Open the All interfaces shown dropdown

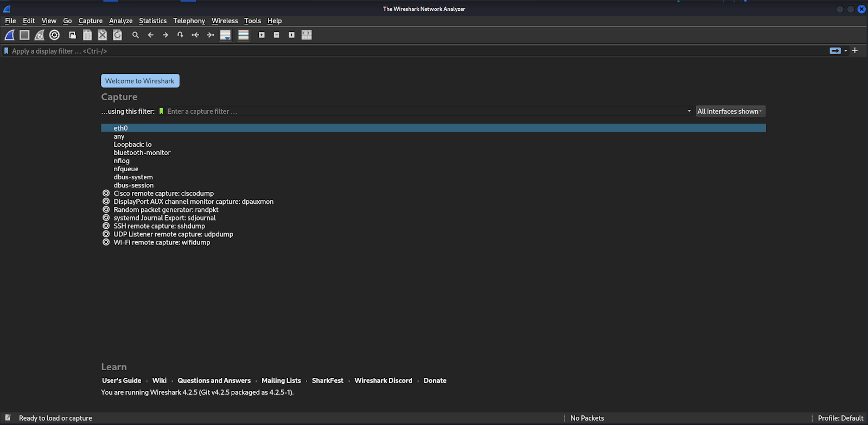(x=730, y=111)
